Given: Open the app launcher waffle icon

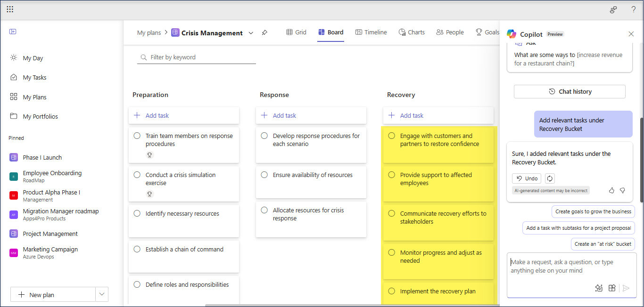Looking at the screenshot, I should point(10,9).
